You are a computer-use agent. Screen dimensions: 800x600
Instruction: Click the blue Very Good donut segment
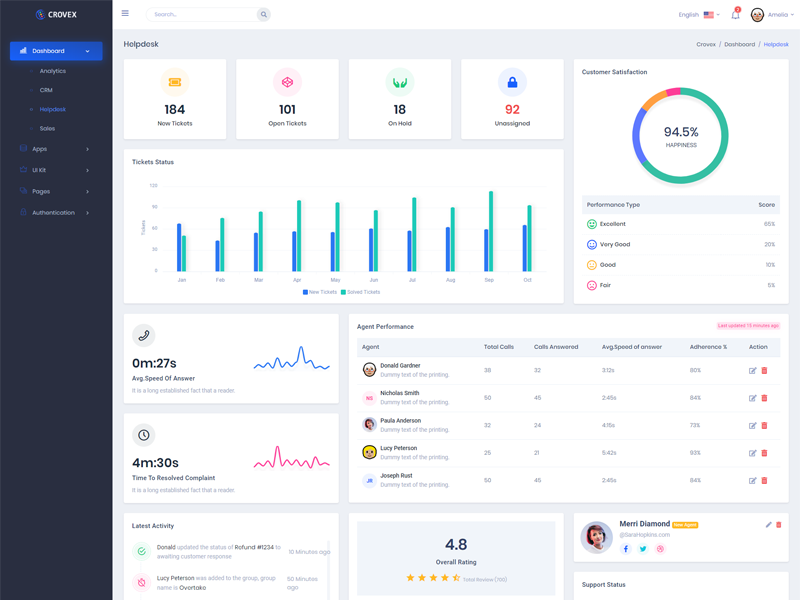636,138
